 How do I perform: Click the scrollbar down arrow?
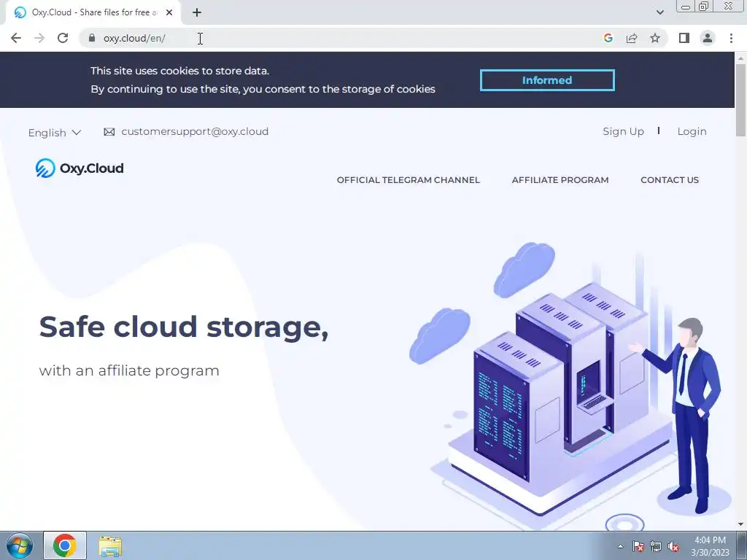(740, 525)
